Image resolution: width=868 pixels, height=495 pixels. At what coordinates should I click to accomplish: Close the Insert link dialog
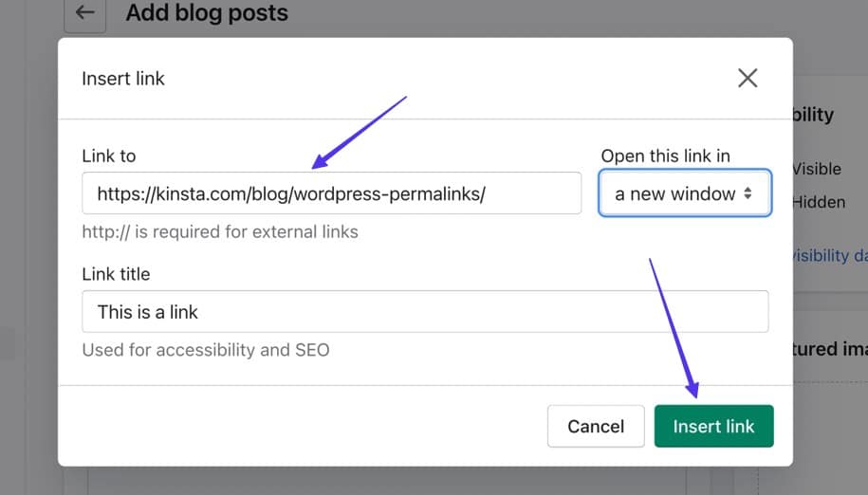coord(748,78)
